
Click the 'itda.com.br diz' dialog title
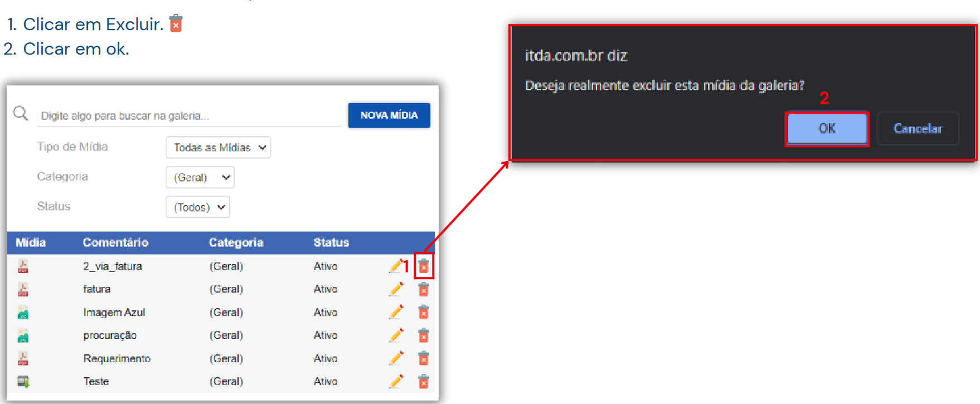576,56
